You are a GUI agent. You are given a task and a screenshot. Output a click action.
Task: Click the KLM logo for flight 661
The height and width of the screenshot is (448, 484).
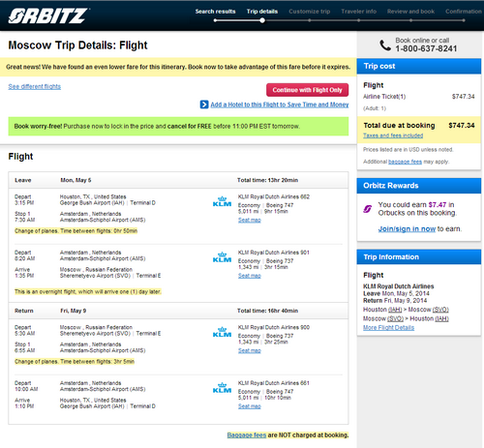(222, 388)
